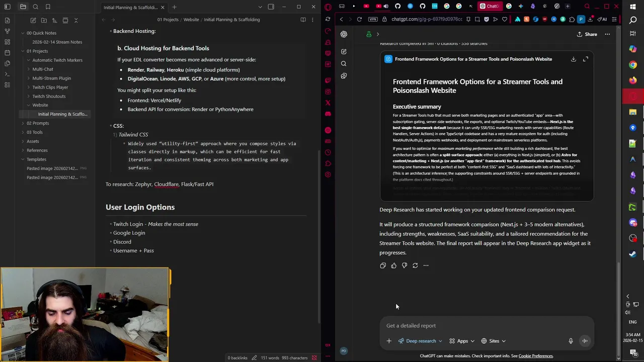Select Twitch Shoutouts folder

tap(49, 96)
